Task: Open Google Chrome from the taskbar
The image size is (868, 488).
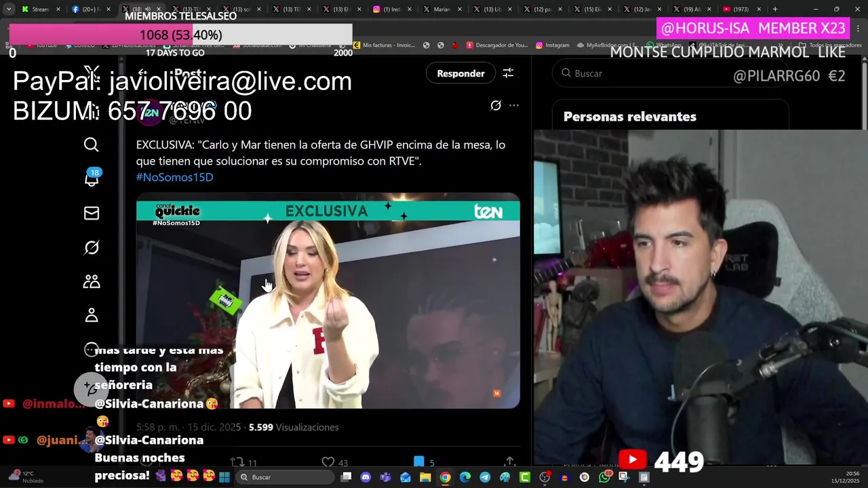Action: point(445,477)
